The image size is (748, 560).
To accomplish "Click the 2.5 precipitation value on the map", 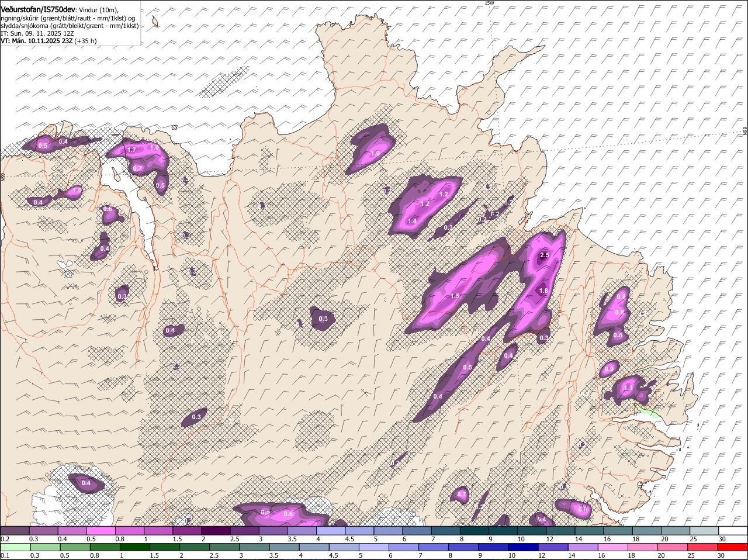I will (x=545, y=255).
